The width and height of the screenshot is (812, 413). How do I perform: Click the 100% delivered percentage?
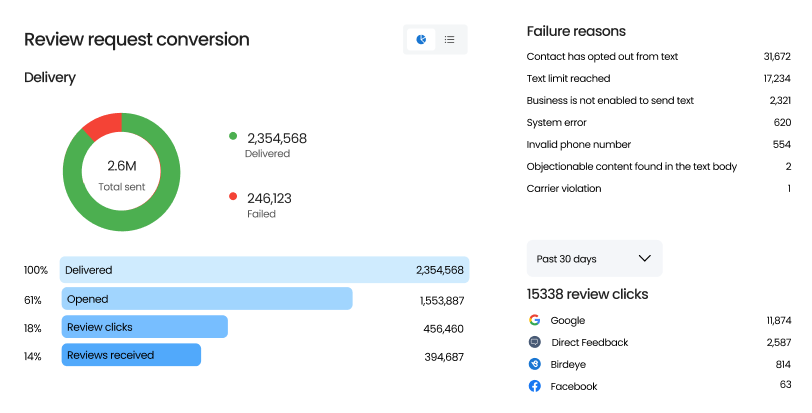click(36, 270)
